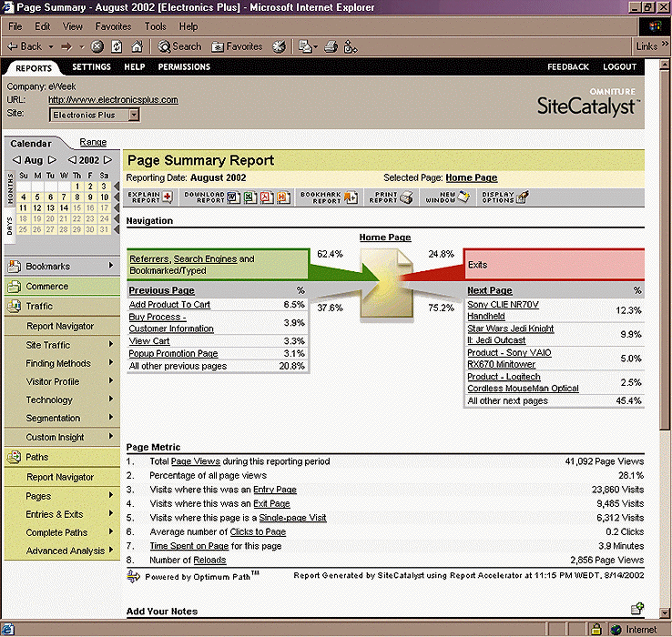Open the Single-page Visit link
672x637 pixels.
pyautogui.click(x=292, y=518)
